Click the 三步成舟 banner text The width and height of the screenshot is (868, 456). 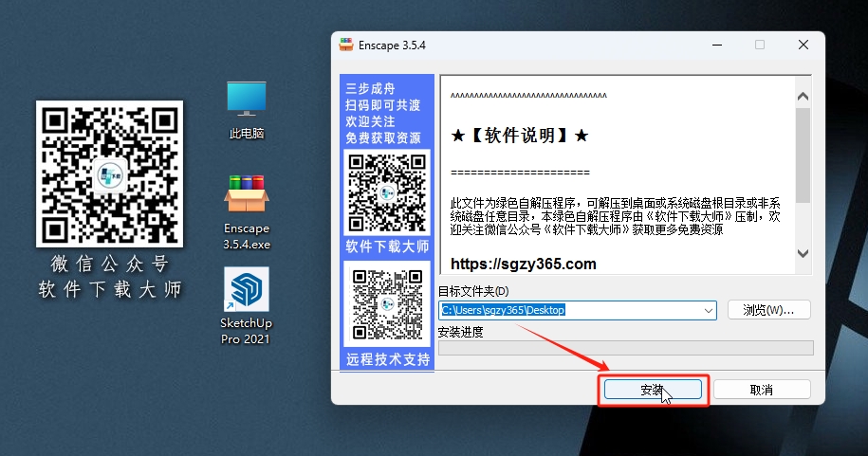(370, 88)
